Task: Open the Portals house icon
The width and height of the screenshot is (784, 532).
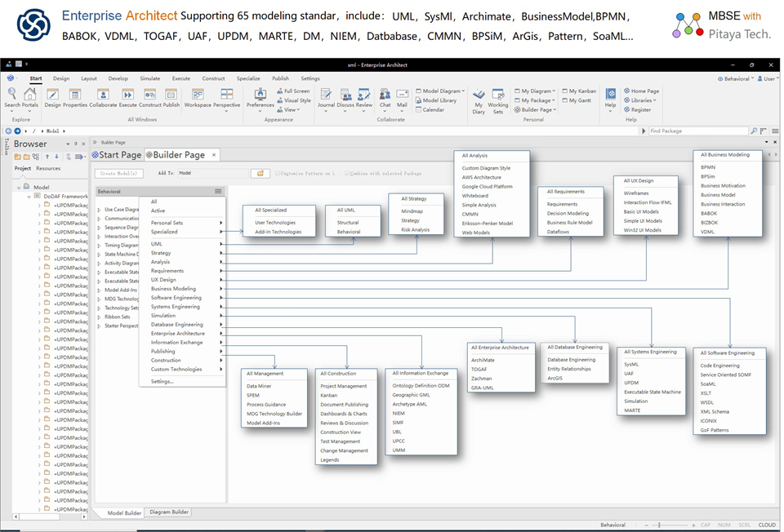Action: [x=30, y=93]
